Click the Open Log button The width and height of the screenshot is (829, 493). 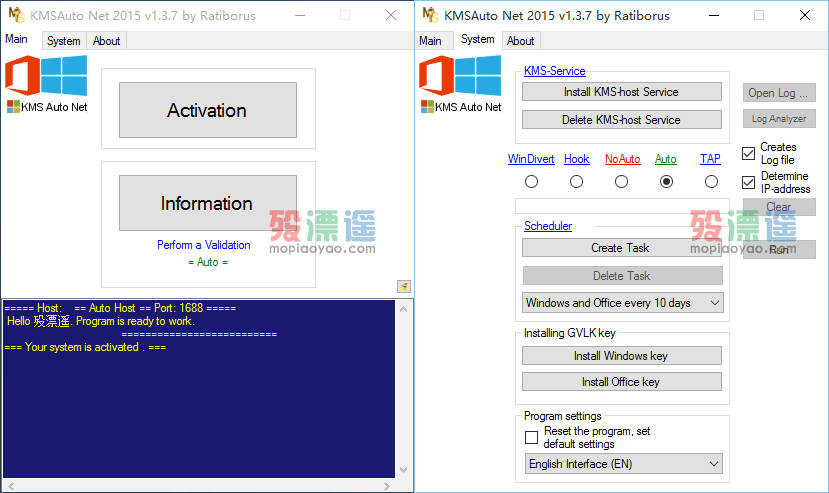click(779, 93)
